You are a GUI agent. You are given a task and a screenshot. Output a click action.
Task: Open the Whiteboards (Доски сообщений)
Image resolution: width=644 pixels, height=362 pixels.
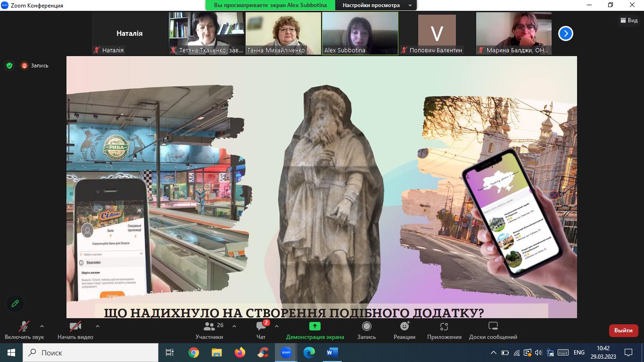[493, 330]
